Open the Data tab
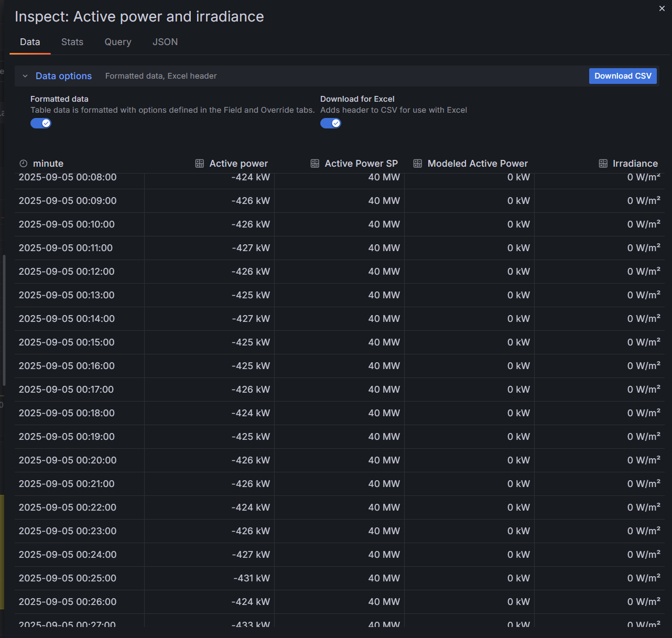 click(x=30, y=42)
